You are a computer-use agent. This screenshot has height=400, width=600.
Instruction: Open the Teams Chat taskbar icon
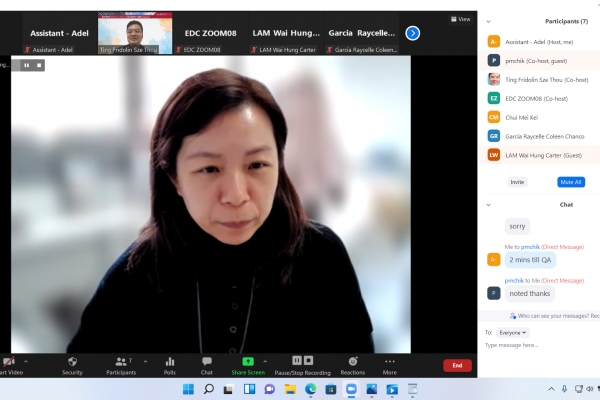point(270,389)
